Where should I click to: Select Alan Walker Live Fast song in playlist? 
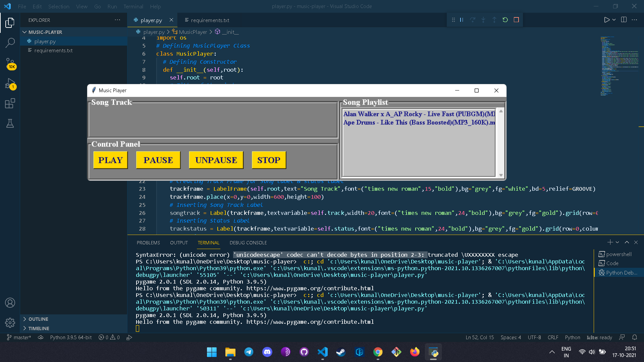pos(419,114)
